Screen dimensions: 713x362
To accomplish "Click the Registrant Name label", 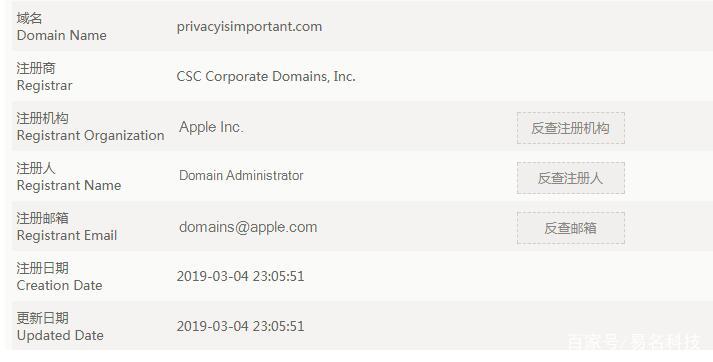I will 69,186.
